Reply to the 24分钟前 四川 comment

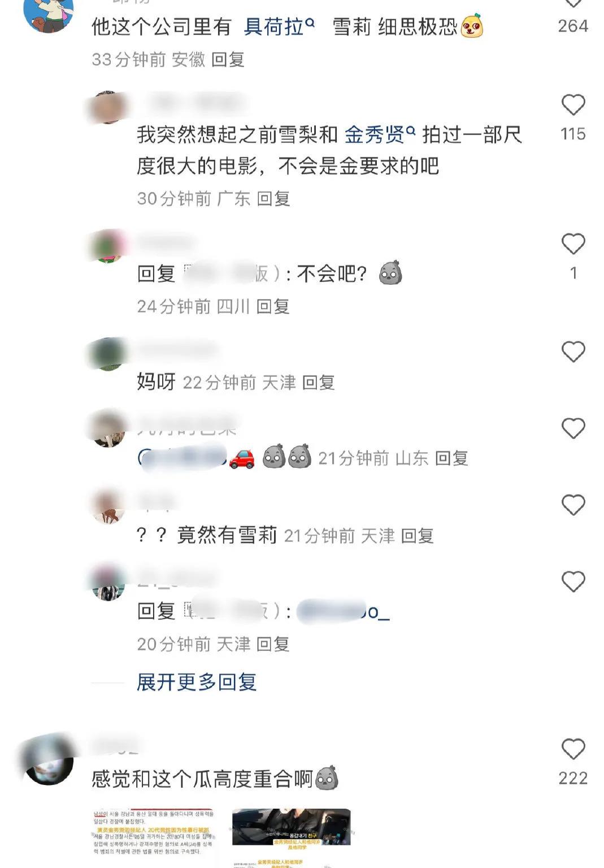[x=273, y=306]
